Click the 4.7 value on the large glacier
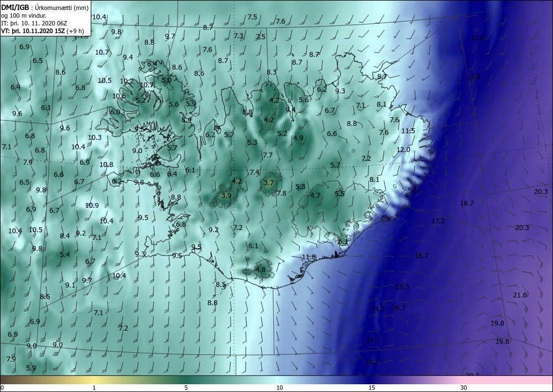Viewport: 553px width, 392px height. tap(315, 195)
